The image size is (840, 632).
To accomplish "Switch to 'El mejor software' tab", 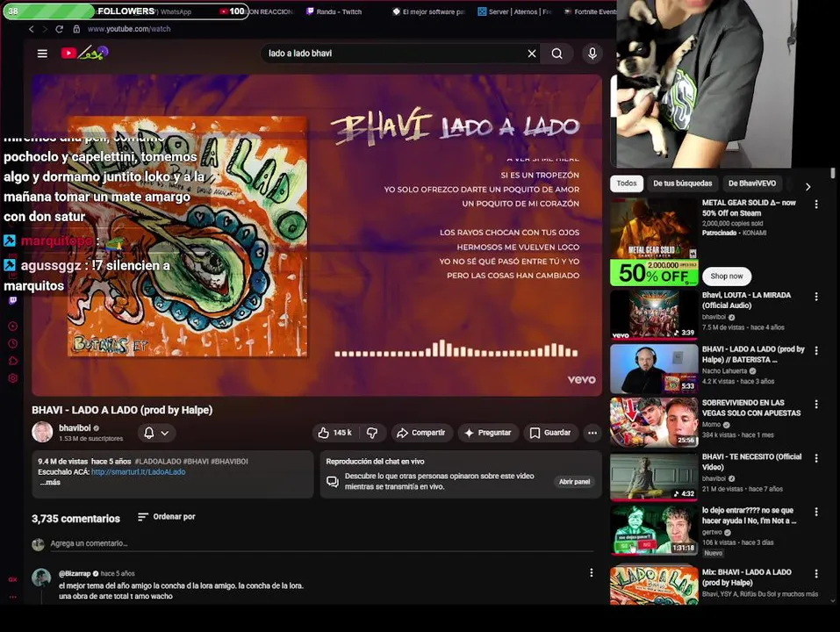I will point(428,11).
